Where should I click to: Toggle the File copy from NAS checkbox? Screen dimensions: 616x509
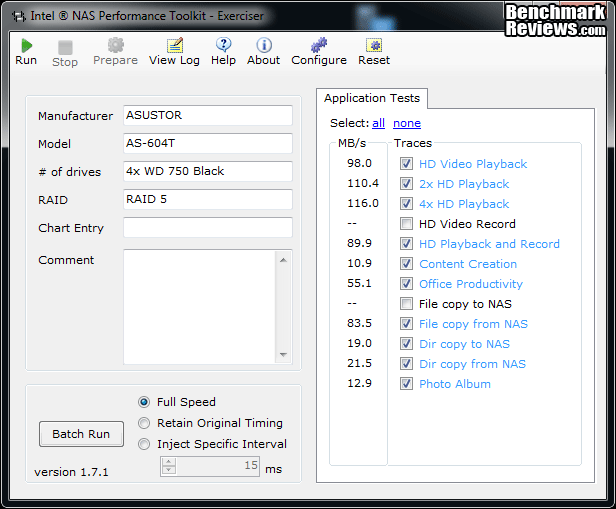click(406, 324)
